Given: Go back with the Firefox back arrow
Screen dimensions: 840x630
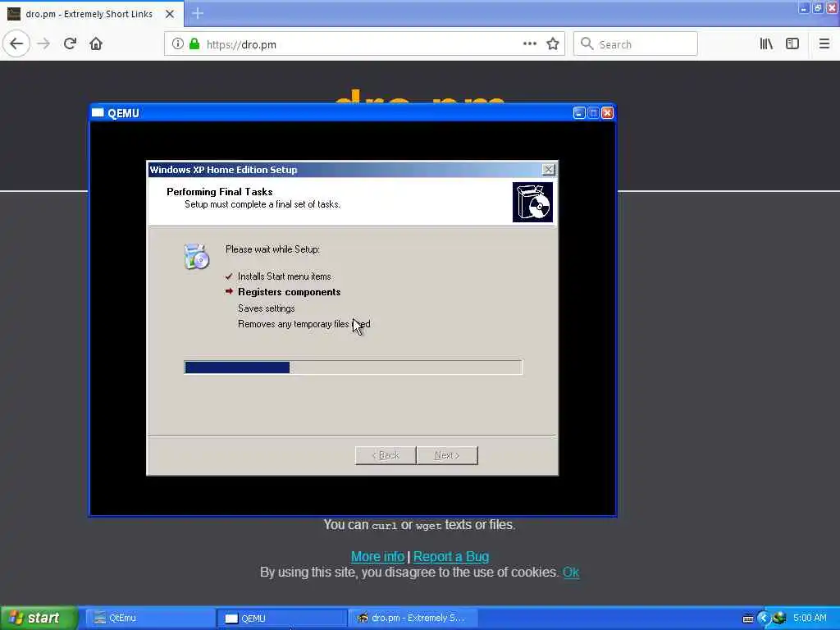Looking at the screenshot, I should tap(16, 44).
